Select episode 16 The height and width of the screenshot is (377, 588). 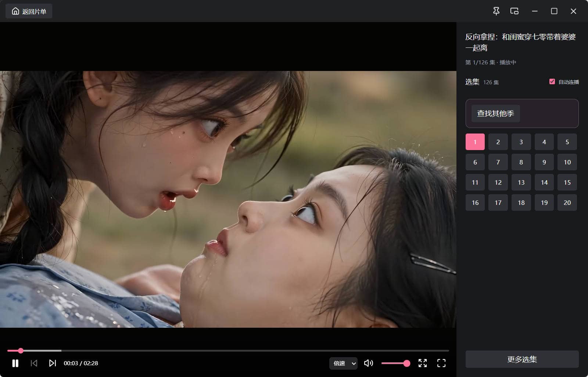[x=475, y=202]
